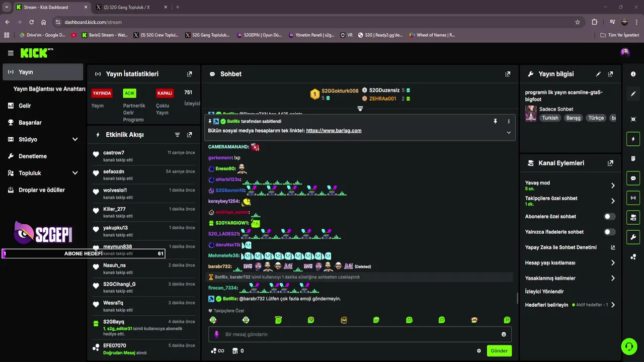Click the chat bubble icon in right rail
Viewport: 644px width, 362px height.
633,178
